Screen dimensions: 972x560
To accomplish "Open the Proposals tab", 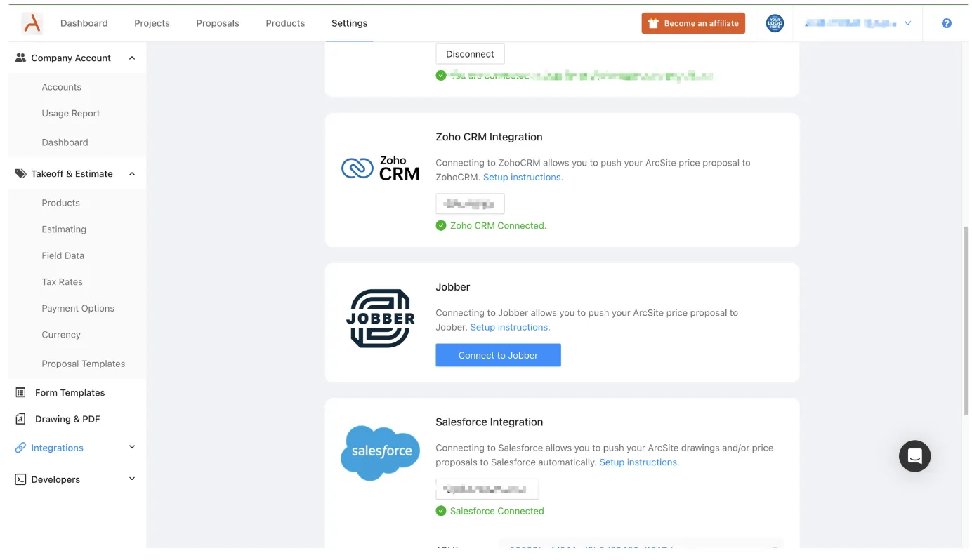I will 218,23.
